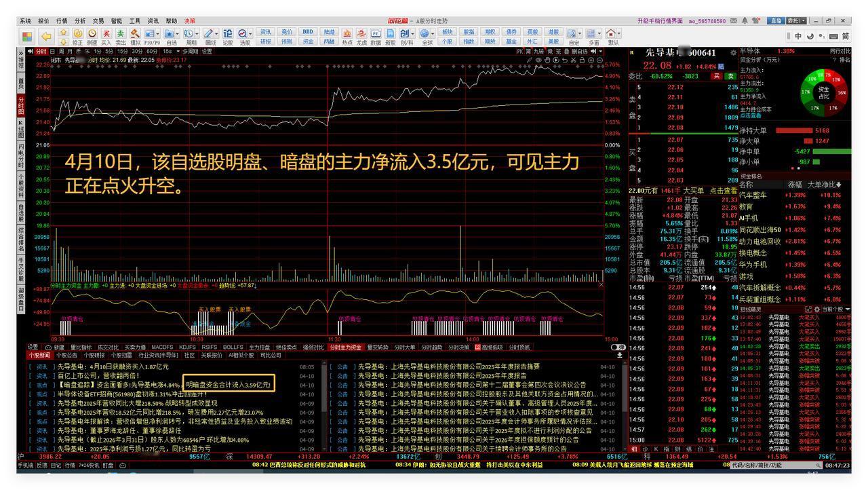Click the 资讯 toolbar button
The image size is (868, 490).
(x=266, y=31)
